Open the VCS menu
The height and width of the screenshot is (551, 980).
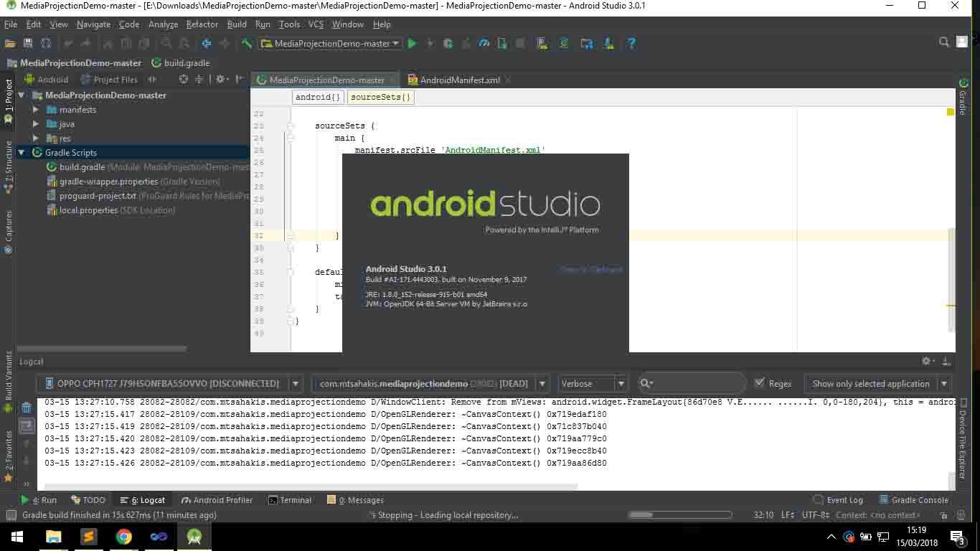tap(316, 24)
